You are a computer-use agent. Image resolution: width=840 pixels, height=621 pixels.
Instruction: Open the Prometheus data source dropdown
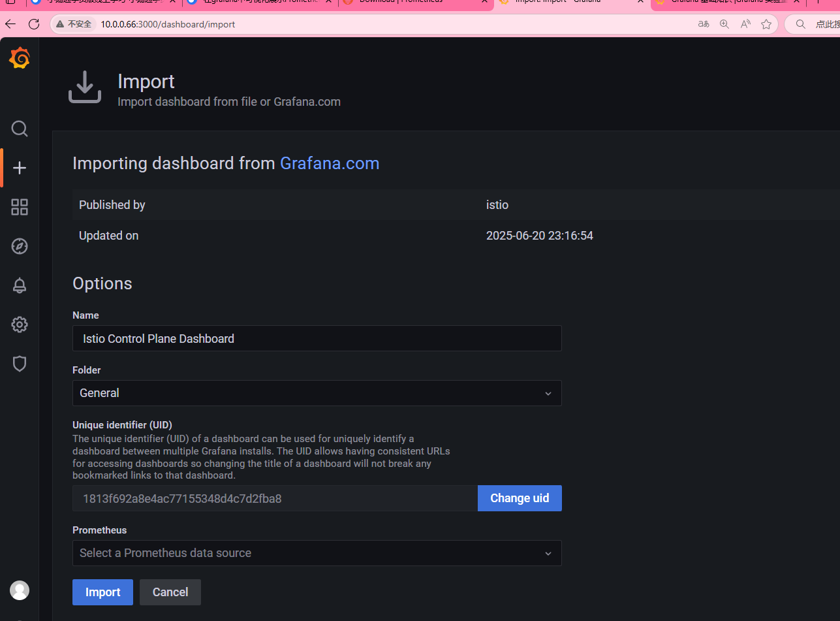(317, 553)
